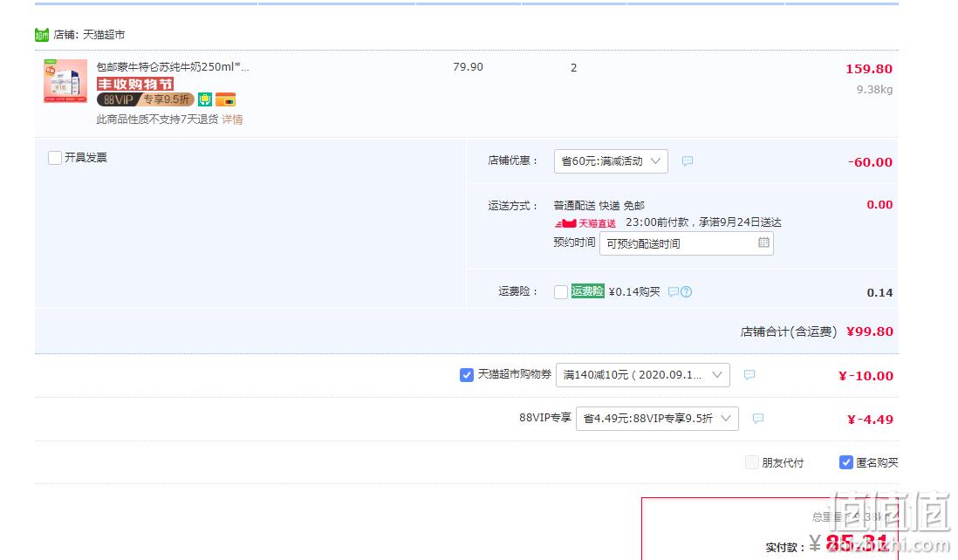The height and width of the screenshot is (560, 958).
Task: Click the 88VIP deduction ¥-4.49
Action: tap(870, 420)
